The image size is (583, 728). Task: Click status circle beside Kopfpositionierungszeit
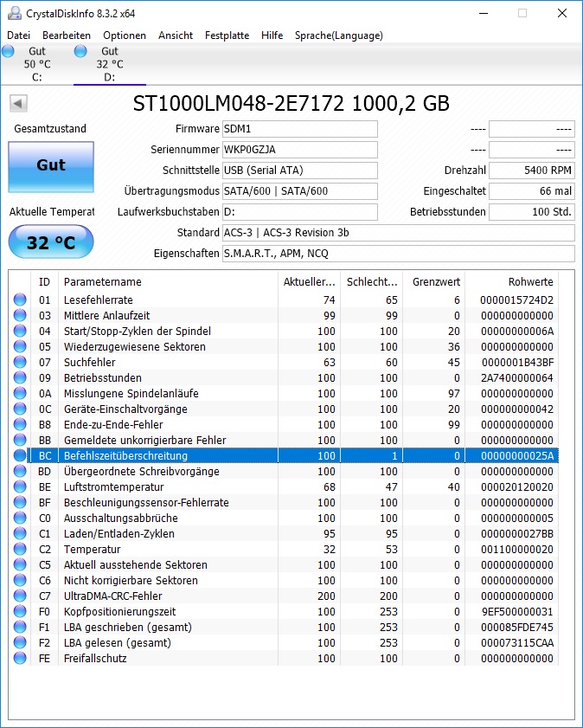(20, 611)
